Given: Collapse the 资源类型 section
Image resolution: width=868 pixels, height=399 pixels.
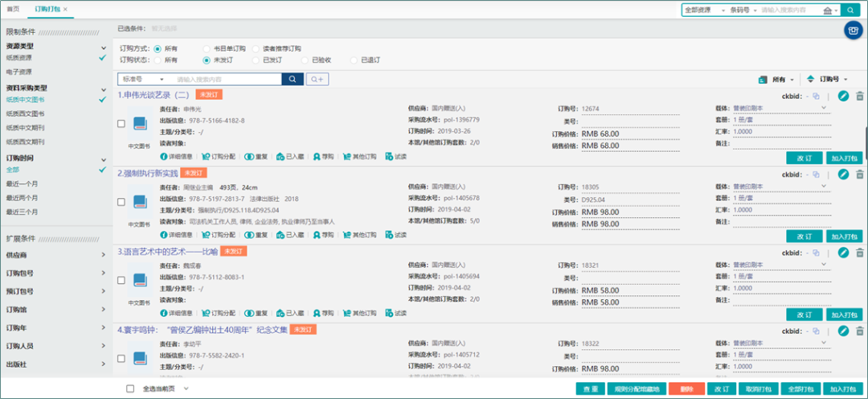Looking at the screenshot, I should (x=103, y=49).
